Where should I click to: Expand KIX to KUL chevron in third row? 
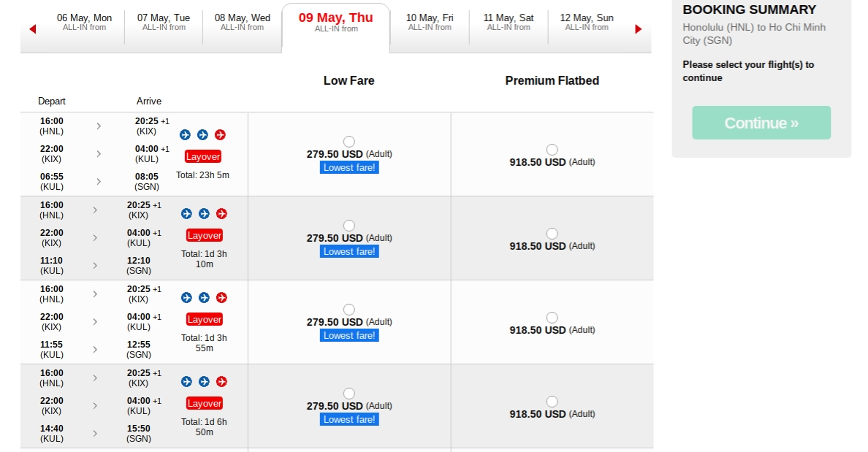(95, 322)
